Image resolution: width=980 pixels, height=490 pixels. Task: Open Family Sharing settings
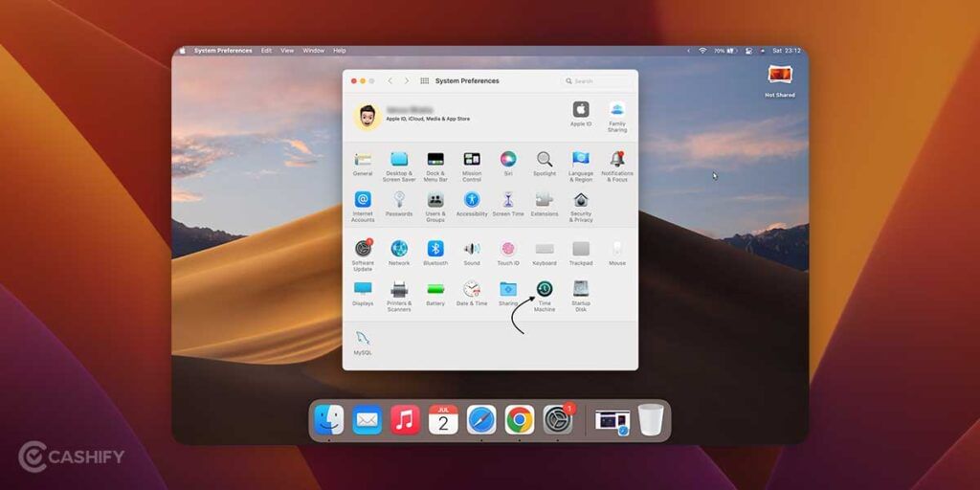(617, 116)
